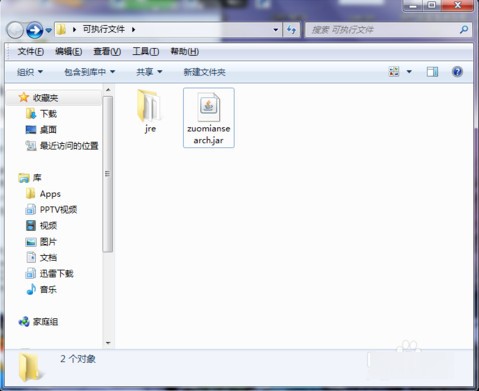
Task: Click the 2 个对象 status text
Action: 78,359
